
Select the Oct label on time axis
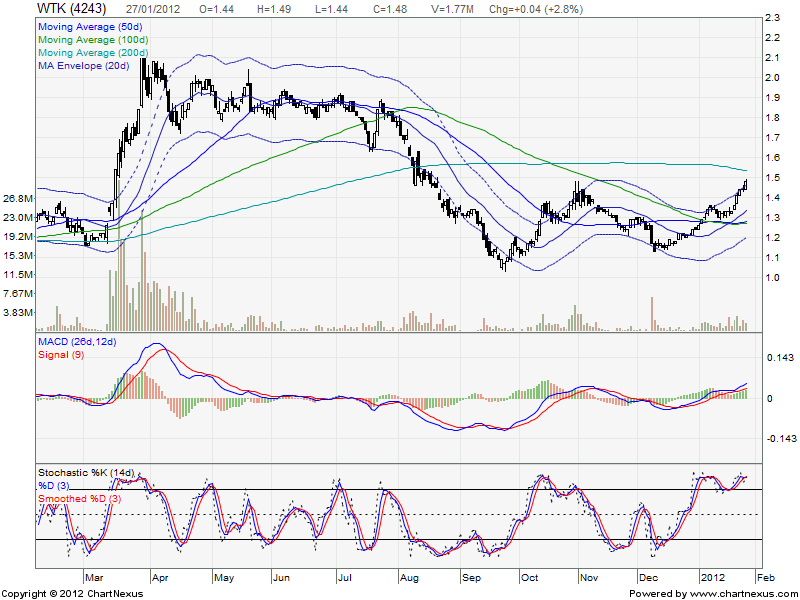(x=530, y=578)
